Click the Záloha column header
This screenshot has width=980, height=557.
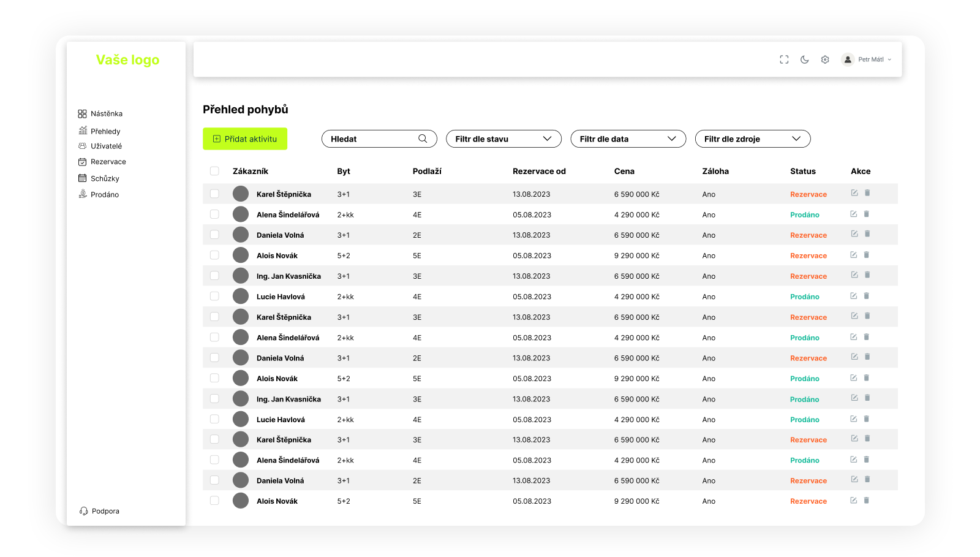click(x=715, y=172)
